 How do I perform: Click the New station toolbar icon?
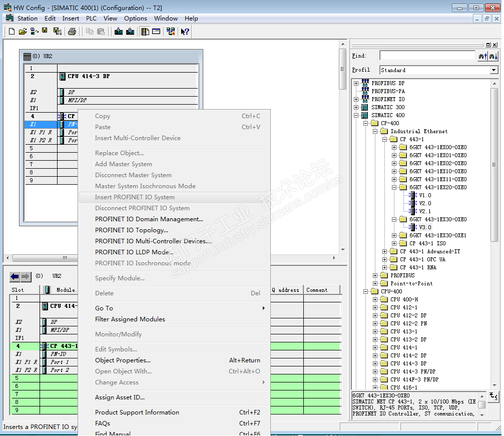pyautogui.click(x=12, y=32)
